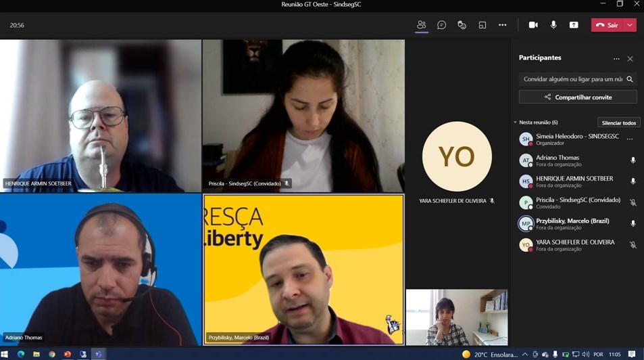Open options for Simeia Heleodoro
Image resolution: width=644 pixels, height=360 pixels.
tap(630, 139)
